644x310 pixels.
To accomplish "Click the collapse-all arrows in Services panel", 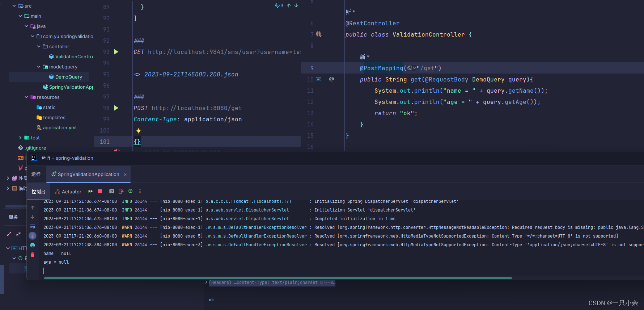I will coord(18,234).
